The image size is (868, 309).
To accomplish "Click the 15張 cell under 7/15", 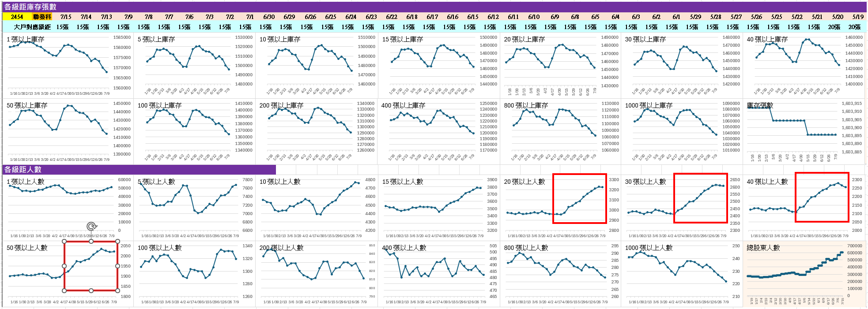I will coord(62,27).
